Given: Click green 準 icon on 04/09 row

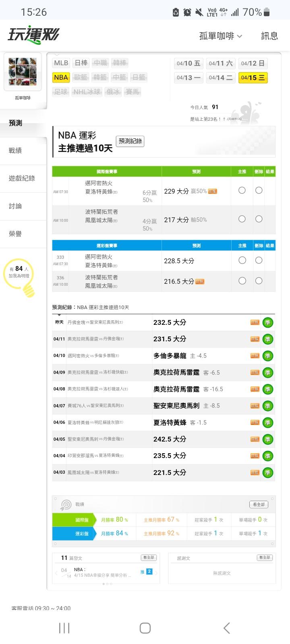Looking at the screenshot, I should click(267, 373).
